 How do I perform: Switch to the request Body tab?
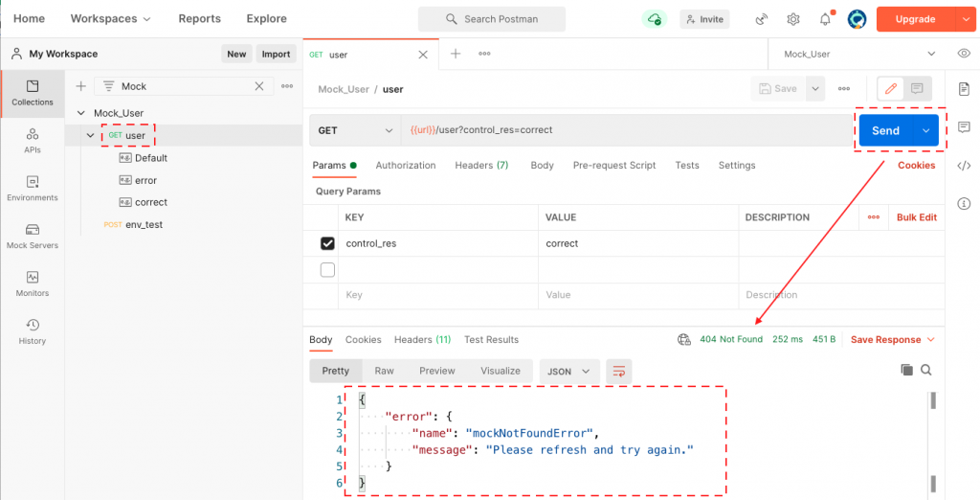[x=542, y=165]
